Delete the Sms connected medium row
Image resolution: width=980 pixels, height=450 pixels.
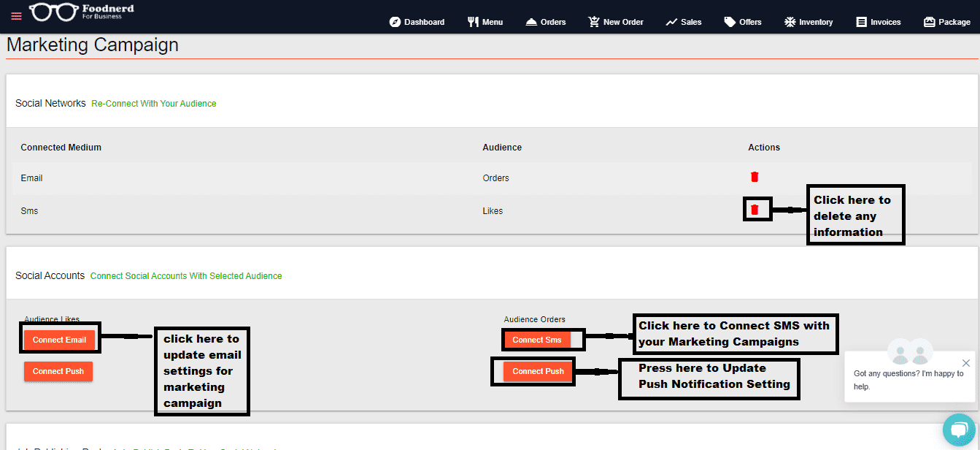(755, 210)
